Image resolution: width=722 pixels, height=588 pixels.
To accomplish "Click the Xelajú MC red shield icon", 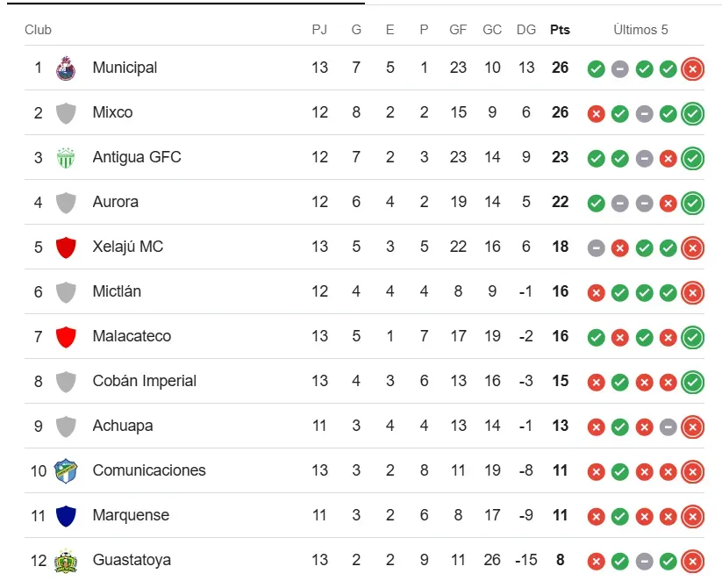I will (x=66, y=247).
